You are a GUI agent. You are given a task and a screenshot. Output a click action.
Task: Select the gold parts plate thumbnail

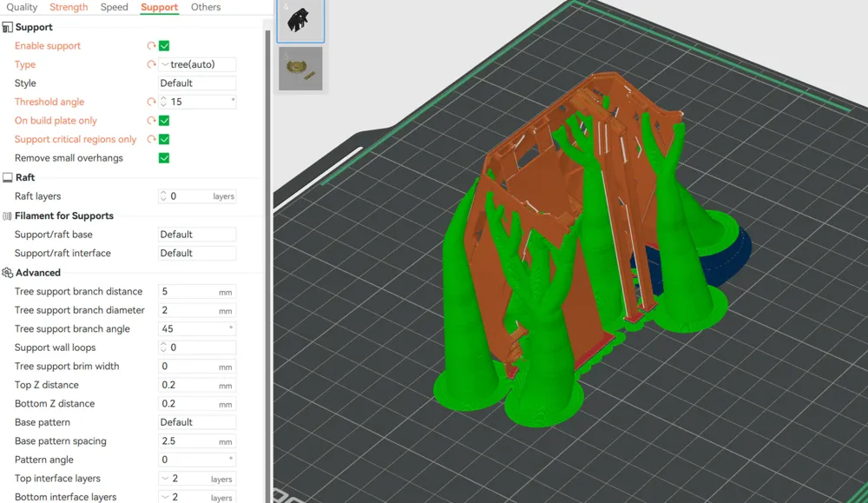pyautogui.click(x=300, y=69)
